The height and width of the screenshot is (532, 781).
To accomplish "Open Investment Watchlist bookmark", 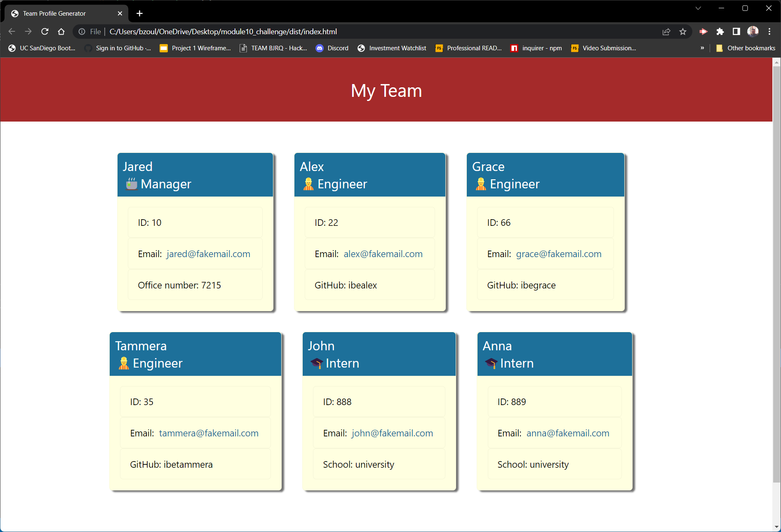I will pyautogui.click(x=392, y=48).
